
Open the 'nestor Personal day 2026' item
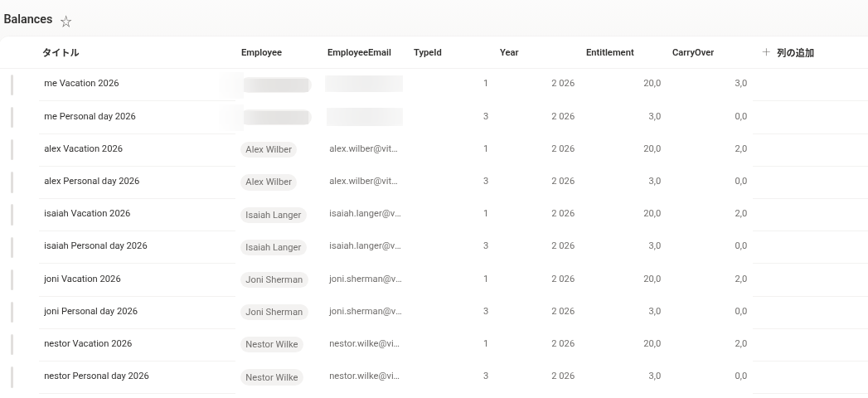click(96, 376)
